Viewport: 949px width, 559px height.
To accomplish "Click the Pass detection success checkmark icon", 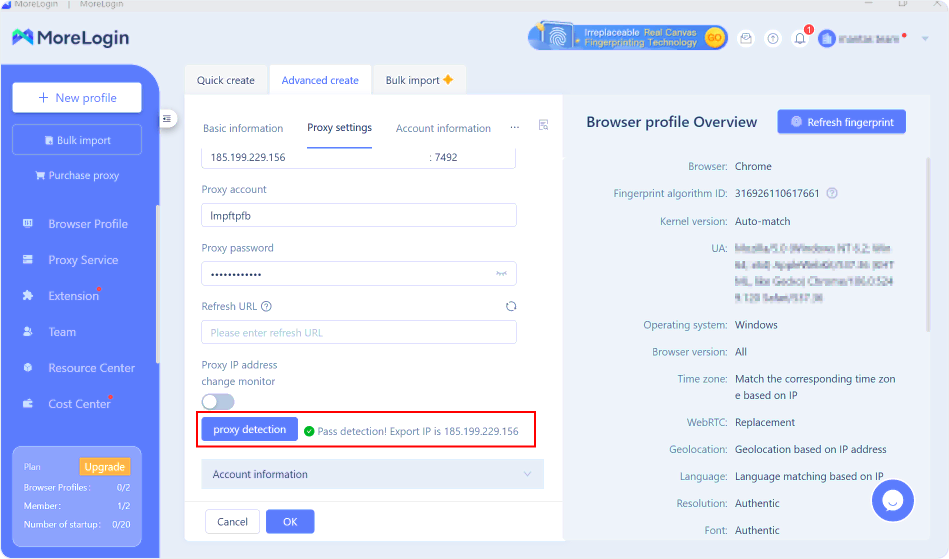I will pyautogui.click(x=309, y=431).
